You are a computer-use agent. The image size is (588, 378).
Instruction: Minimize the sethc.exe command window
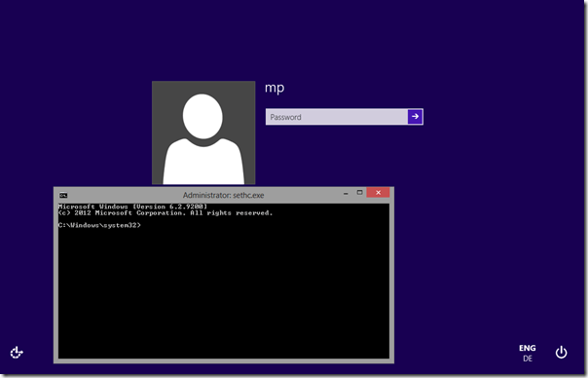tap(346, 193)
